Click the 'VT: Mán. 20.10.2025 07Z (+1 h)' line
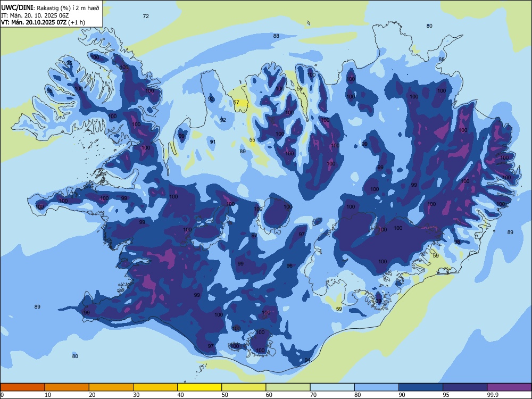The width and height of the screenshot is (532, 399). 43,22
